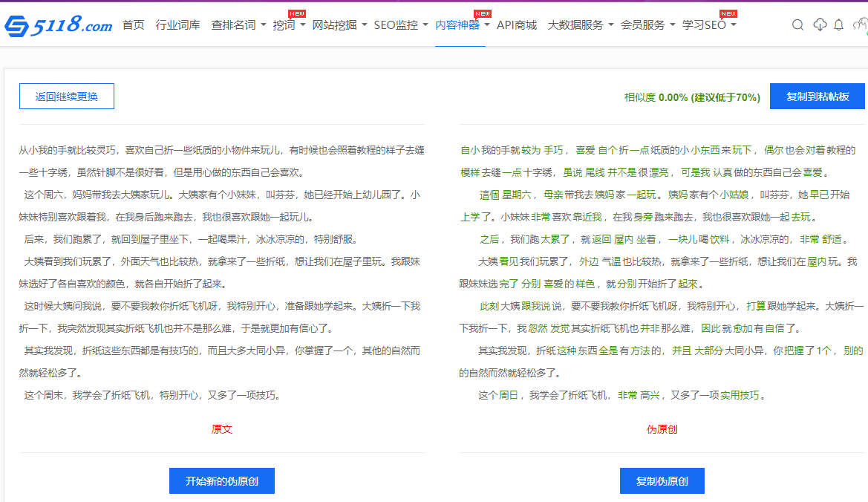This screenshot has height=502, width=868.
Task: Click the 5118.com logo
Action: tap(58, 26)
